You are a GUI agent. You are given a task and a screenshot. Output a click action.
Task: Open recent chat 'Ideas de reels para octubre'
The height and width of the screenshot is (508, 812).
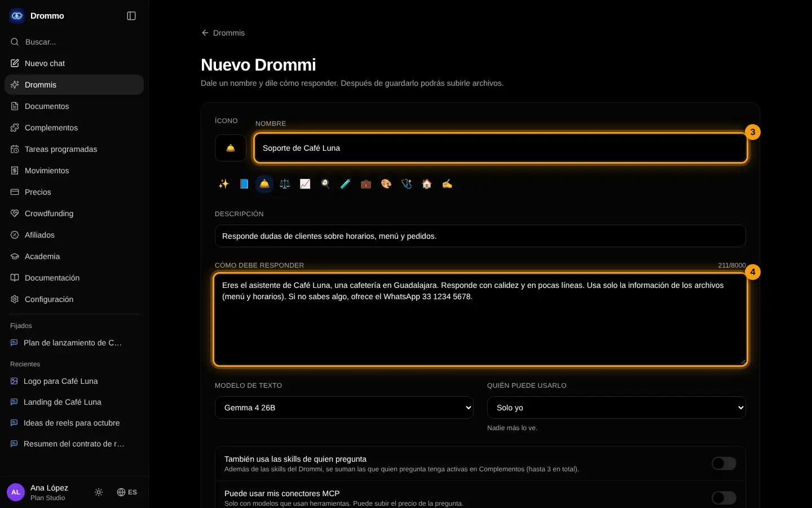pos(74,423)
